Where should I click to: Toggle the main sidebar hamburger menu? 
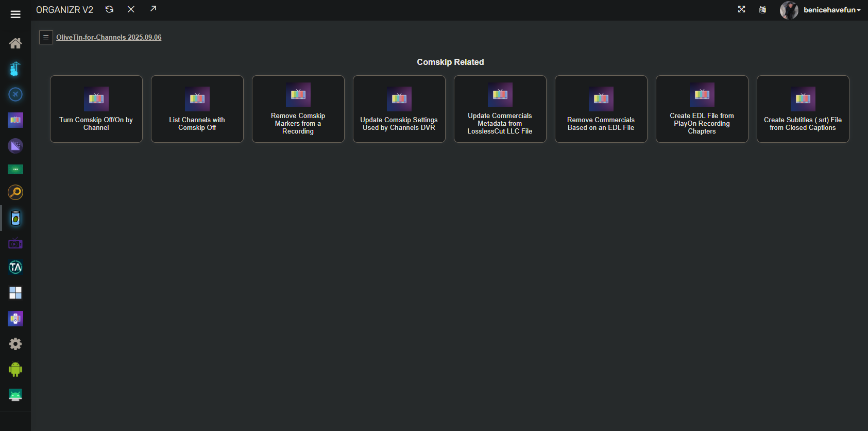click(x=15, y=14)
